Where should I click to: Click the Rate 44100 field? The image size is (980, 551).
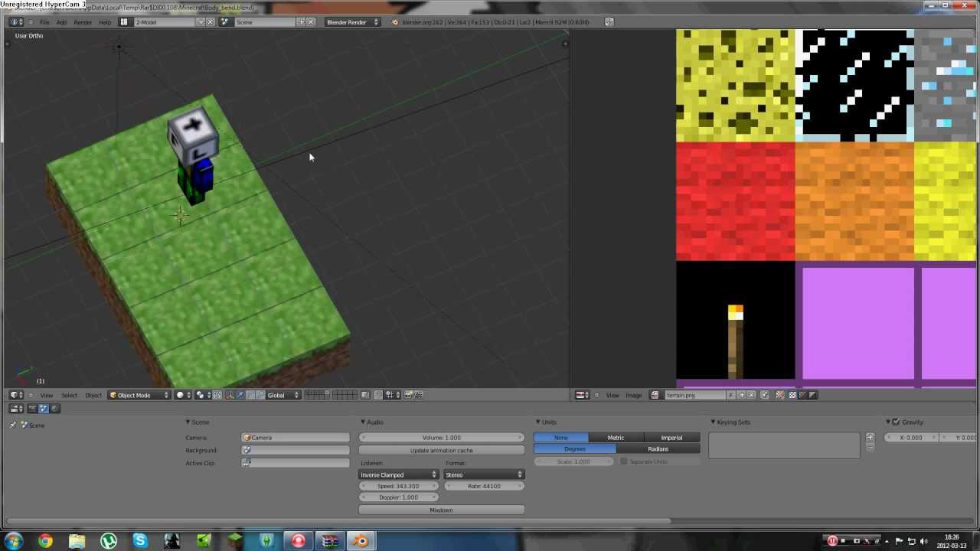pyautogui.click(x=484, y=486)
